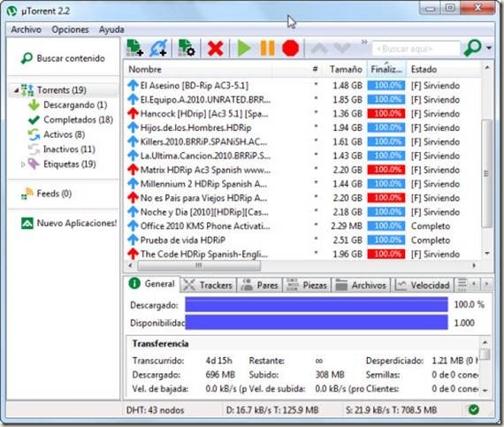Open the search provider dropdown arrow
Image resolution: width=504 pixels, height=427 pixels.
coord(489,49)
